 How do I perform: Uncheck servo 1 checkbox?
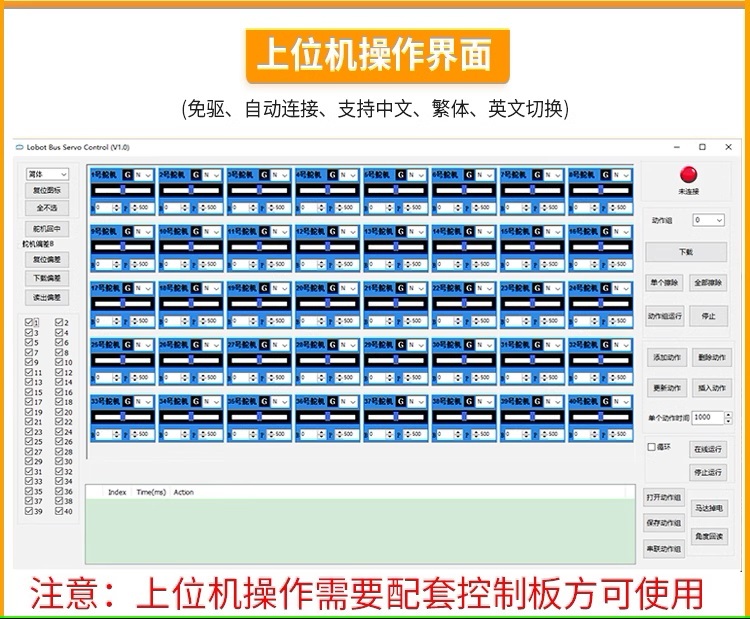tap(29, 322)
